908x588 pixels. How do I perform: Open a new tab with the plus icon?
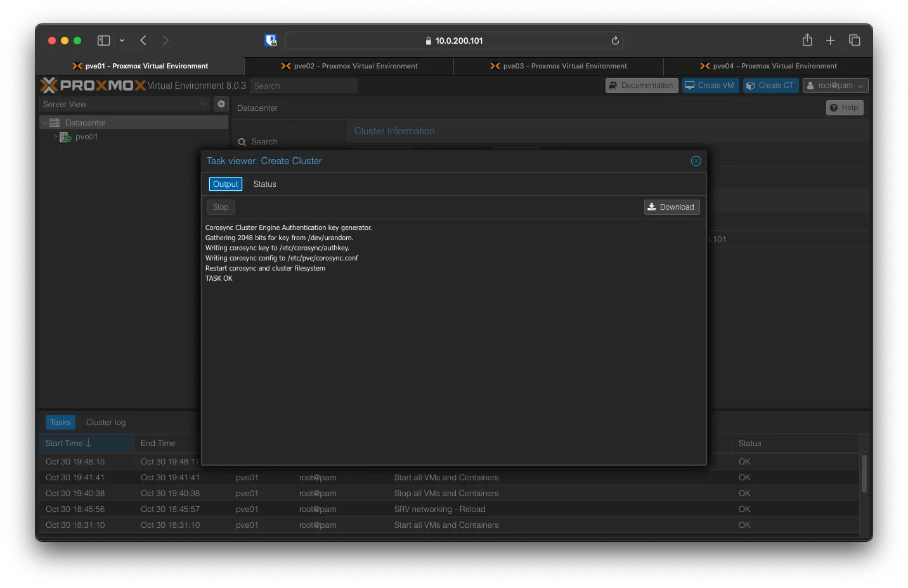coord(831,41)
